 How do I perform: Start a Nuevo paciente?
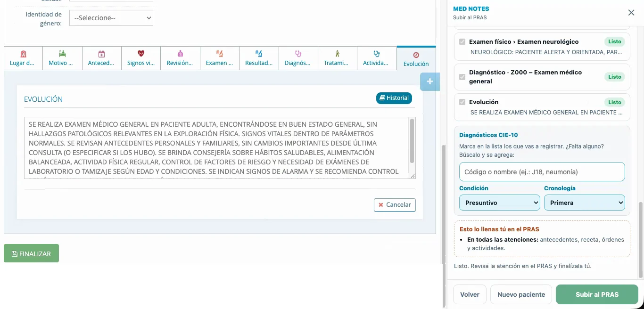click(521, 294)
